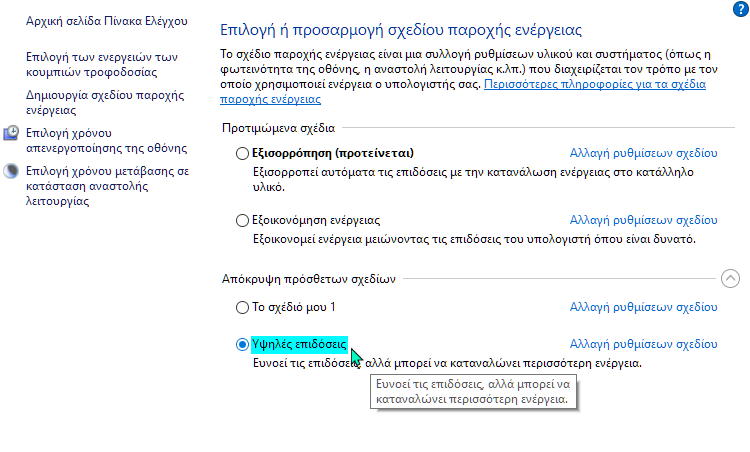Select the Εξισορρόπηση (προτείνεται) radio button
This screenshot has height=452, width=750.
pyautogui.click(x=242, y=153)
